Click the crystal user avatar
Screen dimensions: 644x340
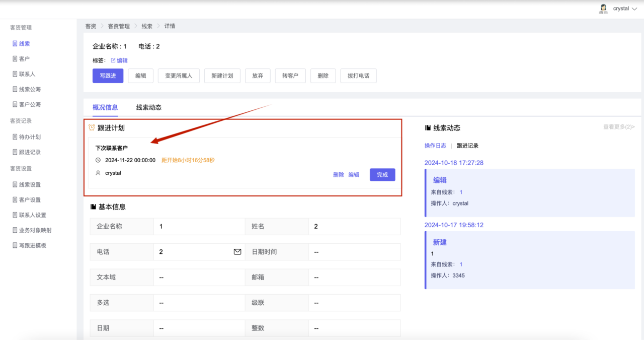tap(603, 9)
